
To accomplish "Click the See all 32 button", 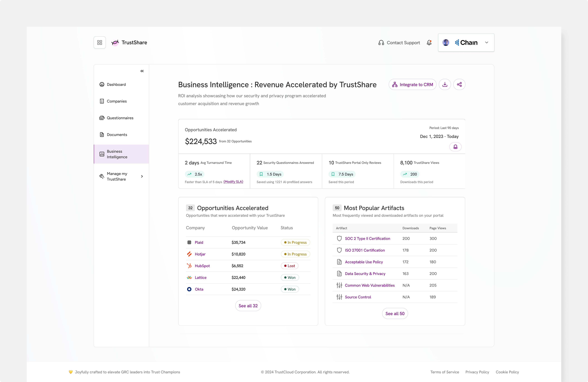I will pyautogui.click(x=248, y=306).
